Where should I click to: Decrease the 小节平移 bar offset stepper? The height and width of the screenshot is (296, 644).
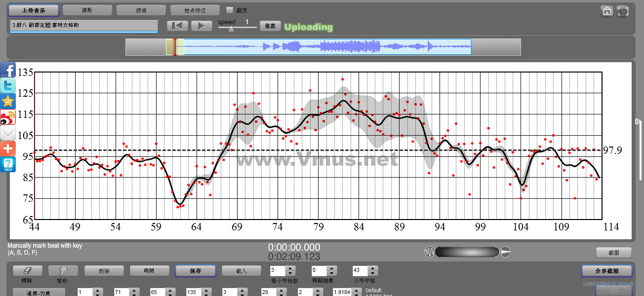[373, 273]
